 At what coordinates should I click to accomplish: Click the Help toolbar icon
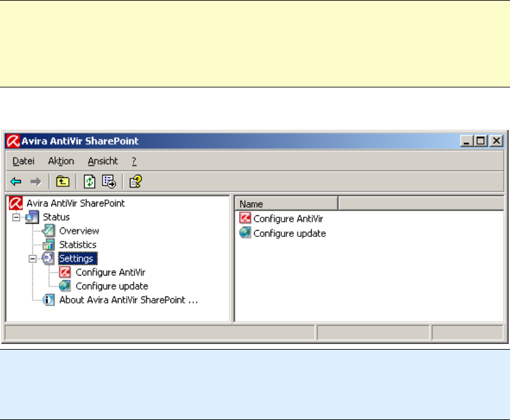[x=136, y=182]
